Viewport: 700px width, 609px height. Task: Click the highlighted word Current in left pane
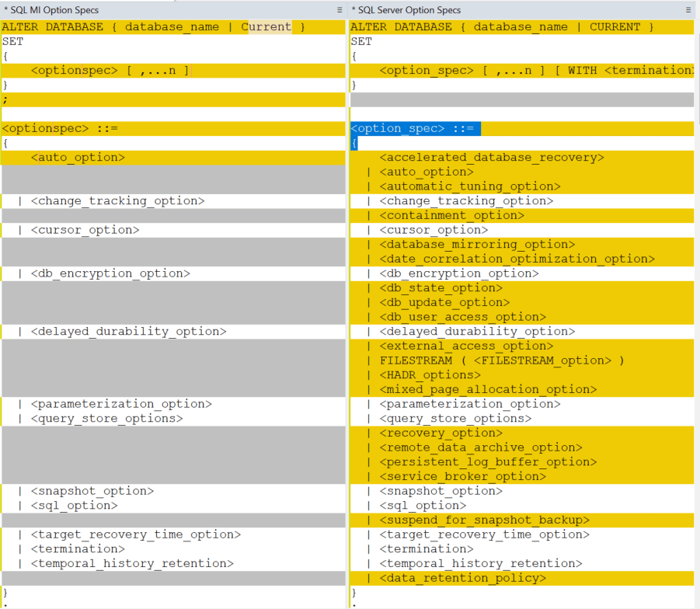click(266, 26)
